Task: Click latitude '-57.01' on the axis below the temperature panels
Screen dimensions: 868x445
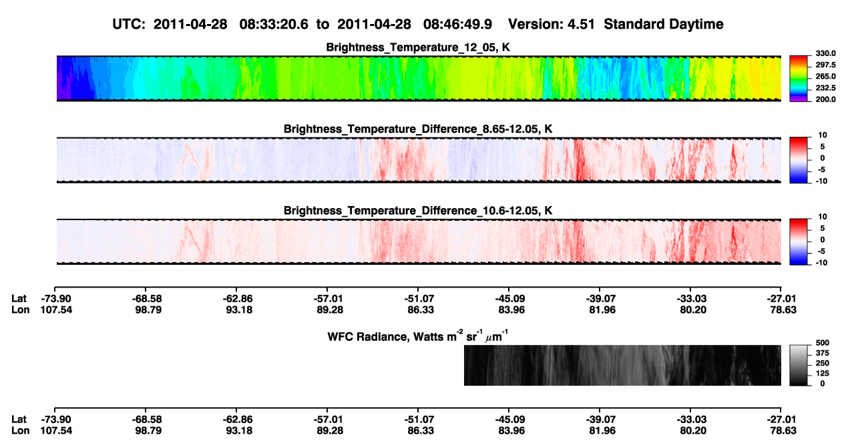Action: [327, 298]
